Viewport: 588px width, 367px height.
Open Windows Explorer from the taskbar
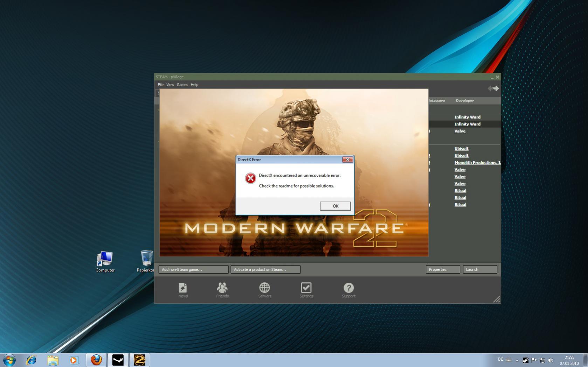(53, 360)
